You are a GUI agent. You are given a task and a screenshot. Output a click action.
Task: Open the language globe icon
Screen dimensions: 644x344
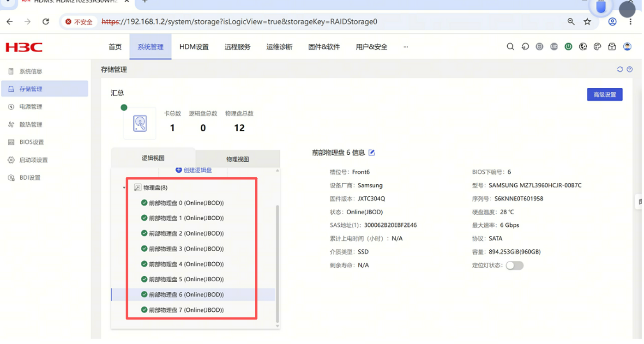tap(583, 47)
